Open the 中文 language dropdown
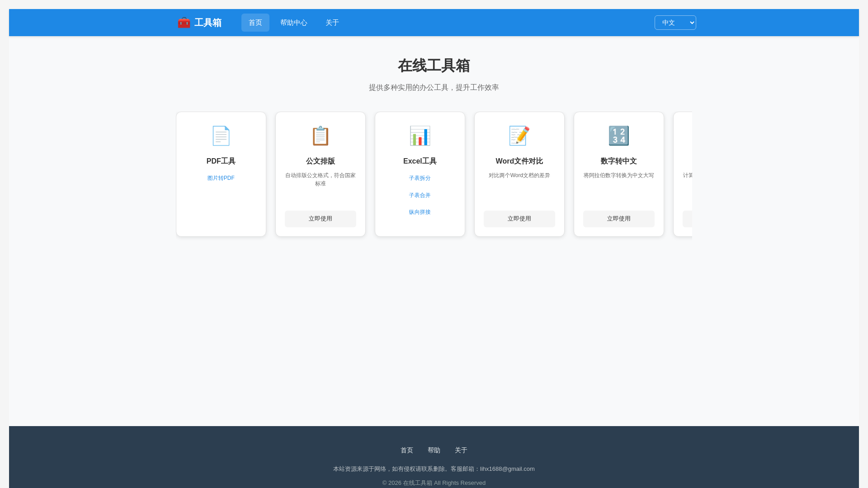This screenshot has height=488, width=868. [x=675, y=23]
